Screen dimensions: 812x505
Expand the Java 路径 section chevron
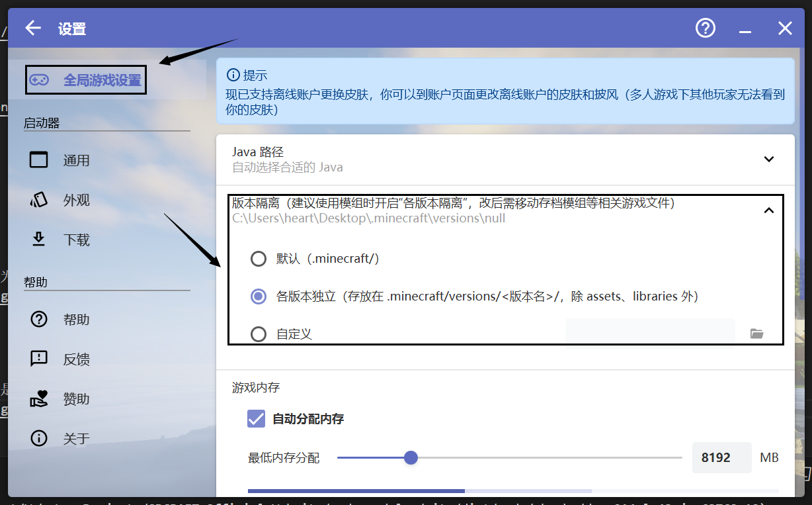tap(768, 160)
